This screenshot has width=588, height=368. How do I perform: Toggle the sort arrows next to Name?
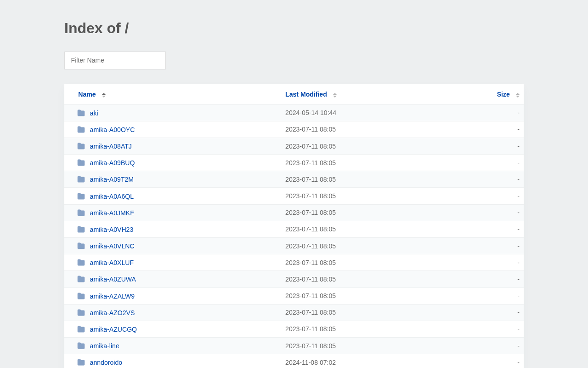(104, 95)
